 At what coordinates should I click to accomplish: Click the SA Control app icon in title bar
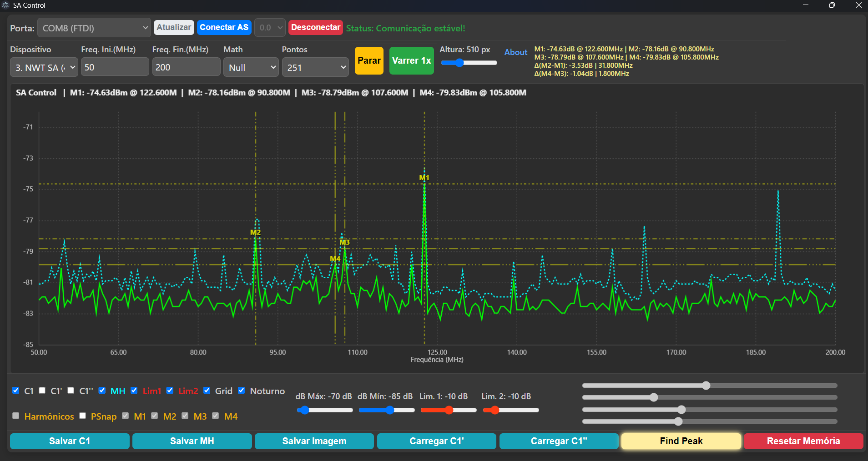click(5, 5)
